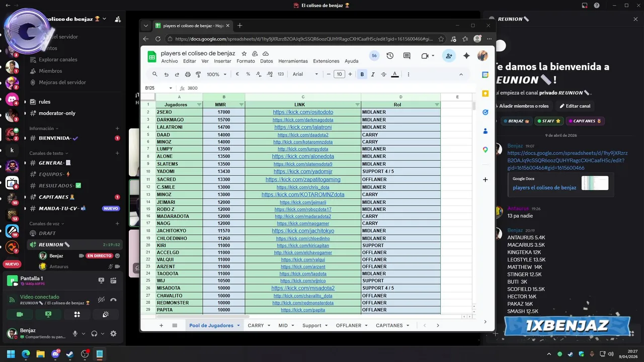This screenshot has width=644, height=362.
Task: Toggle the Discord camera button
Action: 20,314
